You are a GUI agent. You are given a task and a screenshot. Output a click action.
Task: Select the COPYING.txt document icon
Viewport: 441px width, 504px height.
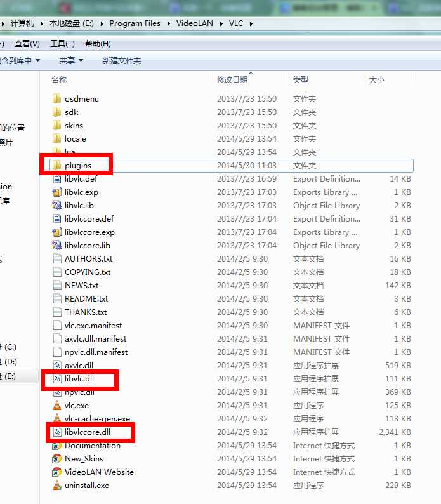point(57,272)
